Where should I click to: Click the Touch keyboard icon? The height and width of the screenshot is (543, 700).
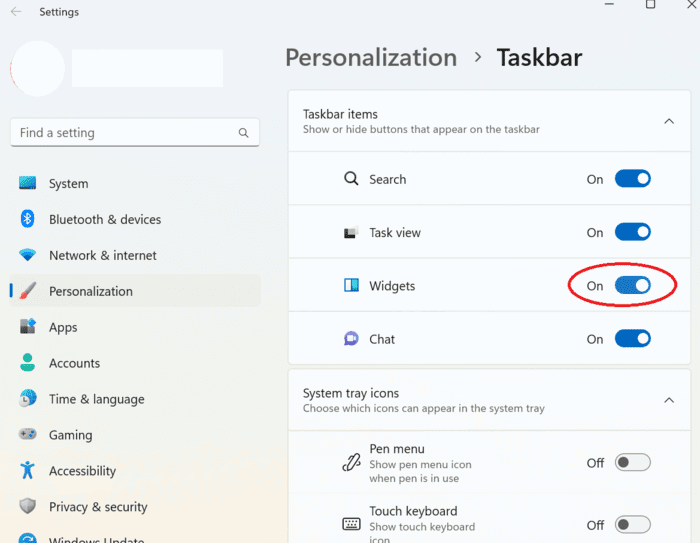351,524
